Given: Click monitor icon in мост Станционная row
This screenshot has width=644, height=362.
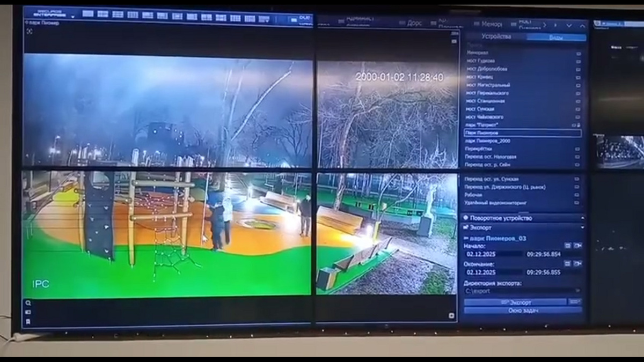Looking at the screenshot, I should (579, 101).
